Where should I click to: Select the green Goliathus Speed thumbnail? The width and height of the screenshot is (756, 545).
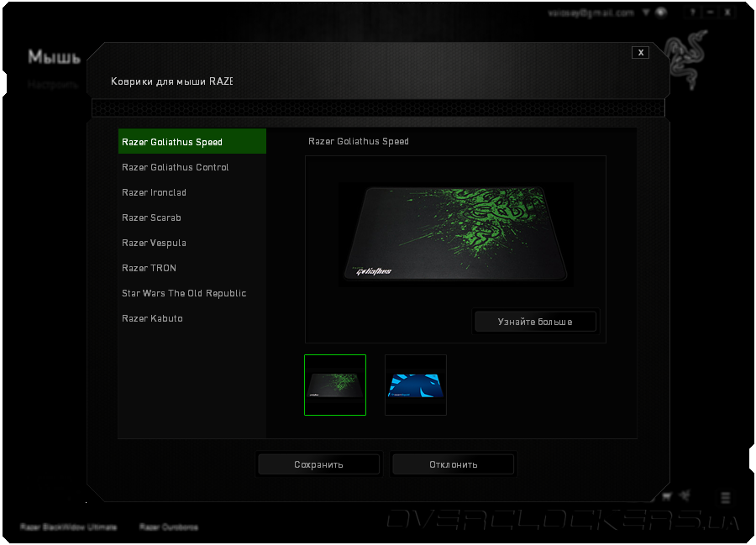[x=335, y=385]
